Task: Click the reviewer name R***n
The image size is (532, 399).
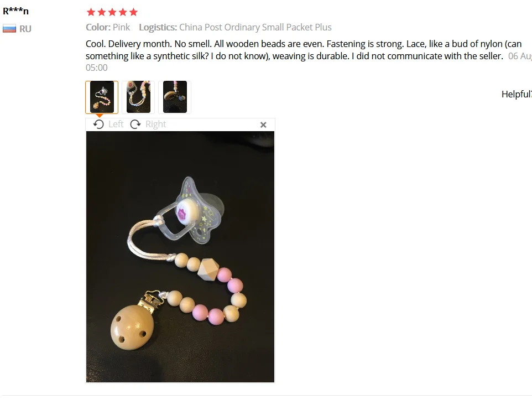Action: click(15, 11)
